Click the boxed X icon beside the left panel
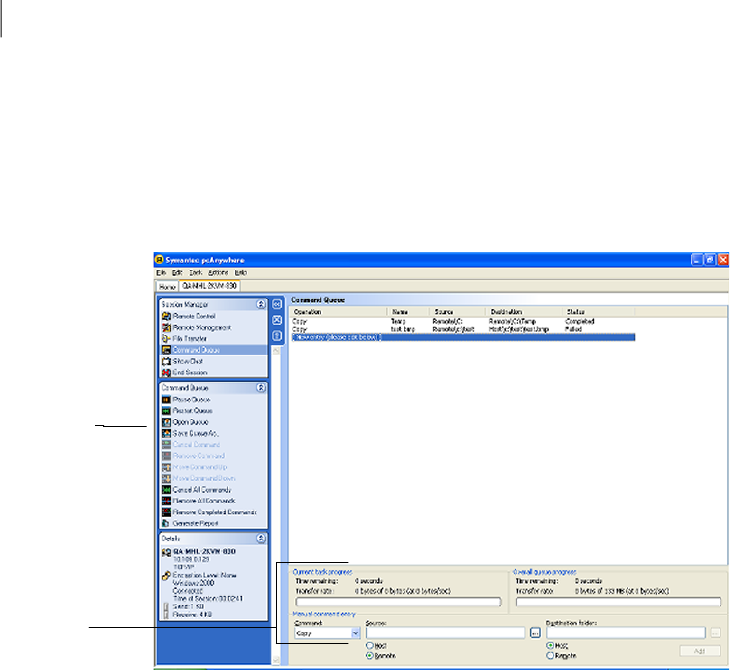730x670 pixels. click(x=277, y=320)
